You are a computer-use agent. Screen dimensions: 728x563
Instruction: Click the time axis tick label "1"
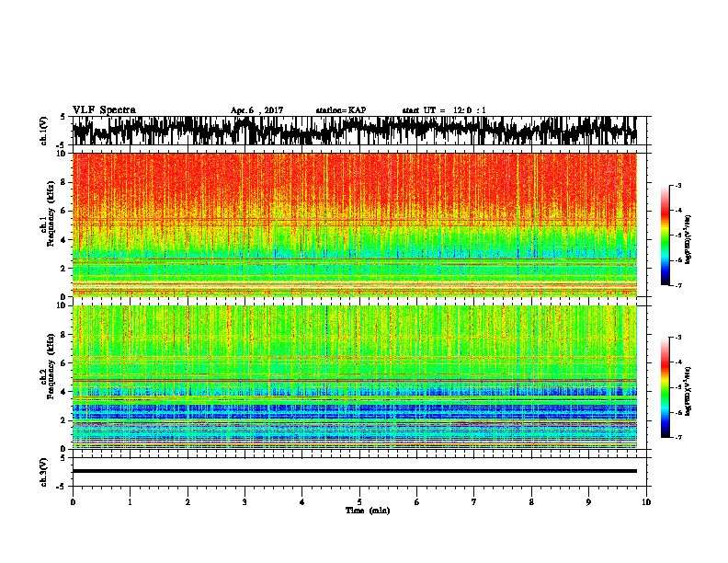[130, 502]
